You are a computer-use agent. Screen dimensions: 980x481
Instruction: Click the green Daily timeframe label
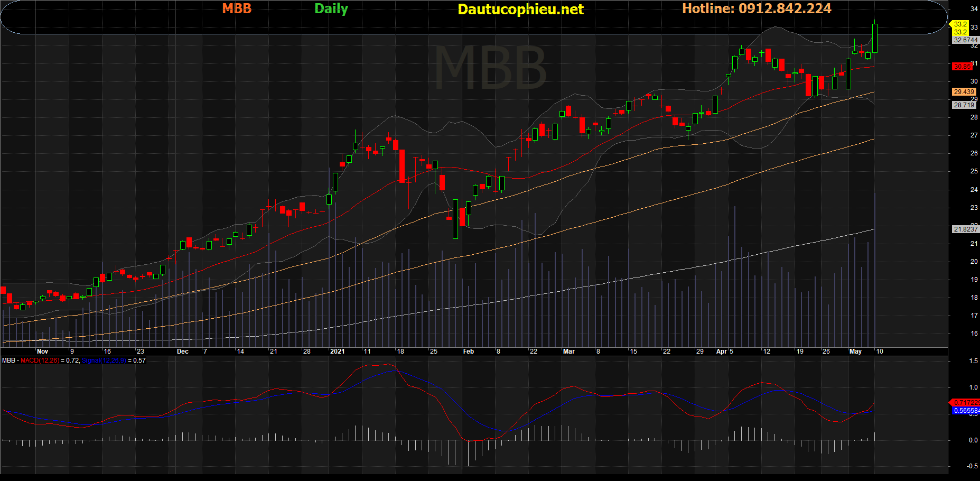(x=331, y=9)
